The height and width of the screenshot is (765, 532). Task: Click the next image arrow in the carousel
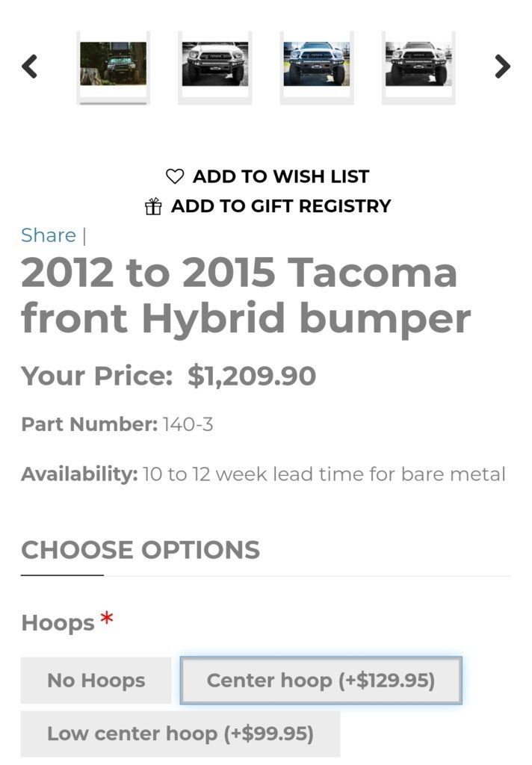(502, 66)
